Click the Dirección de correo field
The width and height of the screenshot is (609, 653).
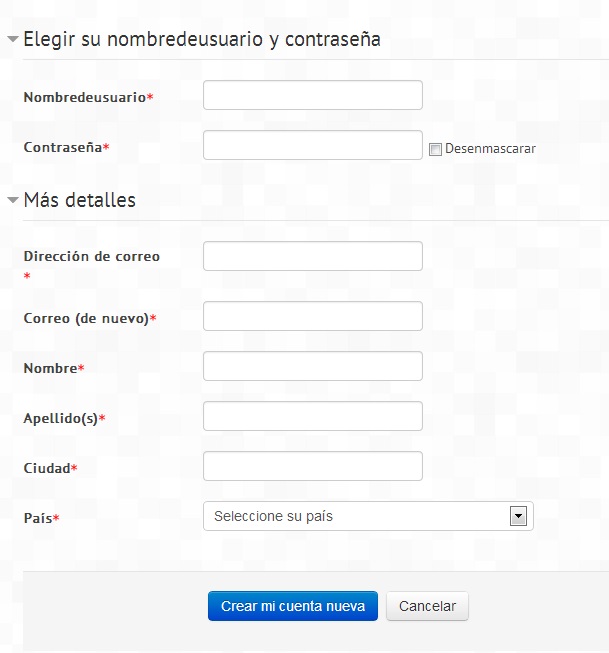(x=313, y=256)
